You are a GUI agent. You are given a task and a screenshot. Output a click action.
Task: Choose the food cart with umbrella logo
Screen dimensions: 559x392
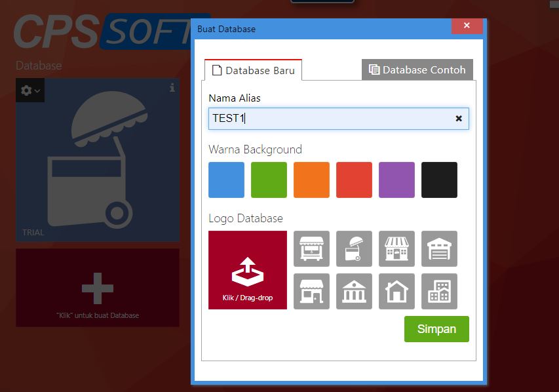354,248
